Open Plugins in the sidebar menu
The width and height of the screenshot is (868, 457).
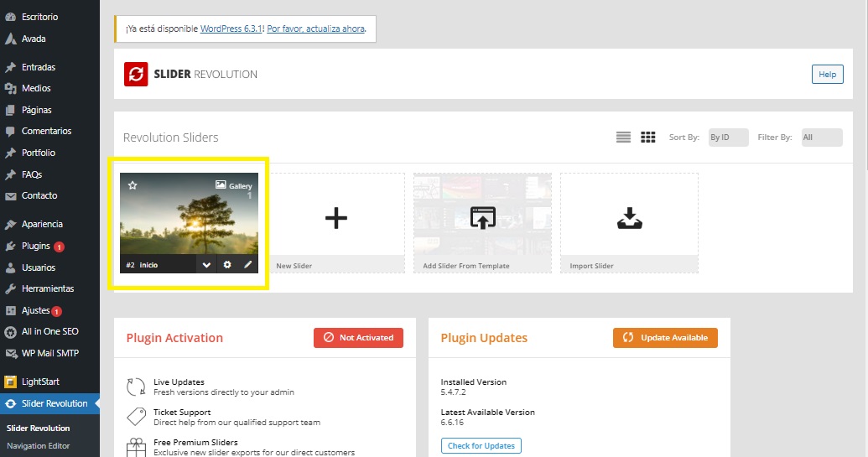coord(36,247)
